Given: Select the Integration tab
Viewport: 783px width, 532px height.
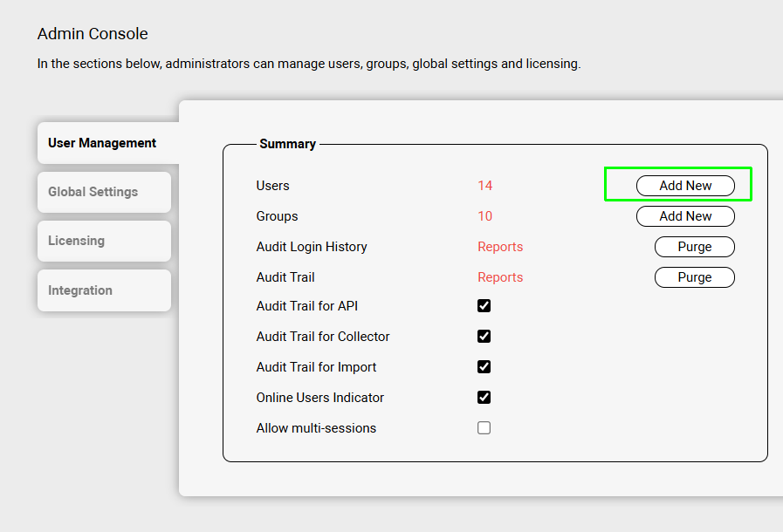Looking at the screenshot, I should pos(80,290).
